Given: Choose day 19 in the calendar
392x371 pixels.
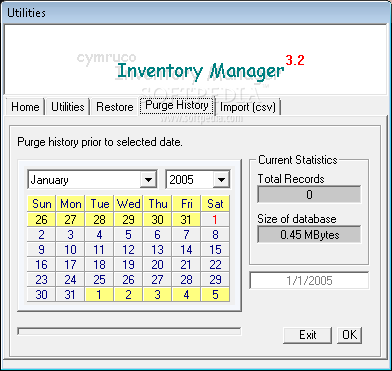Looking at the screenshot, I should [x=128, y=265].
